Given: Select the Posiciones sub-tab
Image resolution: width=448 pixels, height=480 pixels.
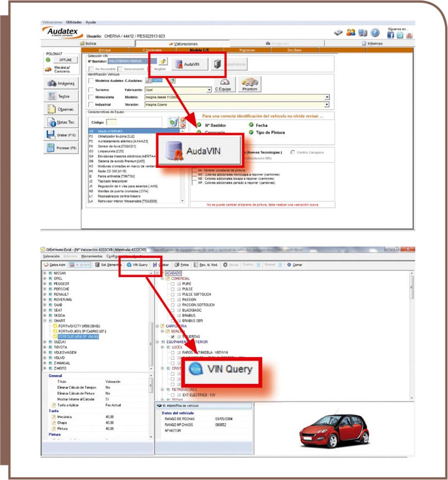Looking at the screenshot, I should tap(247, 50).
